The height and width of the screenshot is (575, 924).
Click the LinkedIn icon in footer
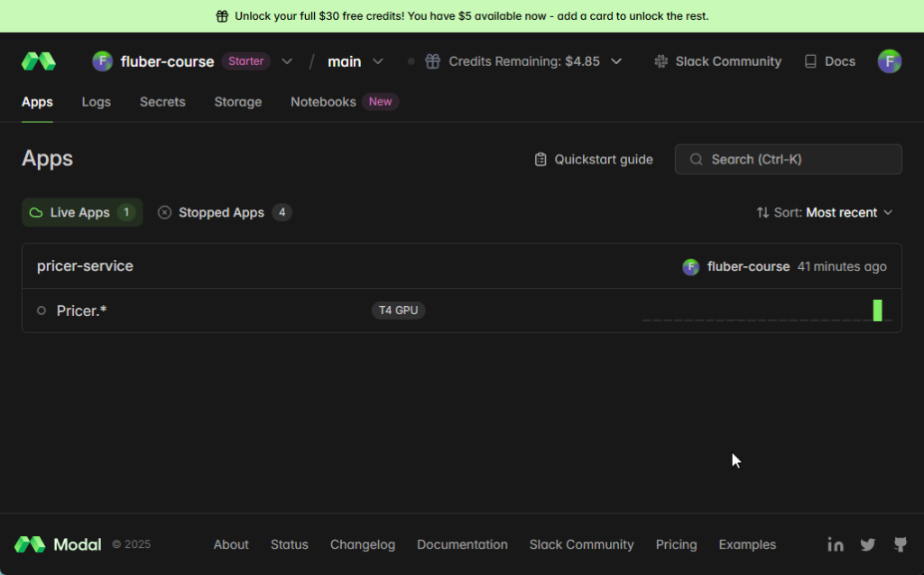click(836, 544)
